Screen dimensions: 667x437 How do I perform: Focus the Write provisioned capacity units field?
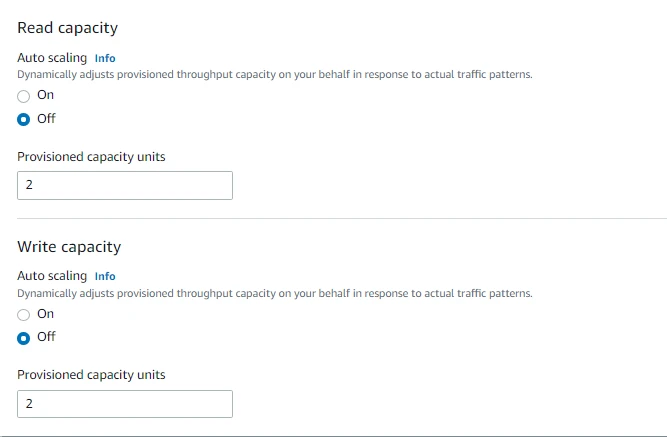[x=125, y=403]
